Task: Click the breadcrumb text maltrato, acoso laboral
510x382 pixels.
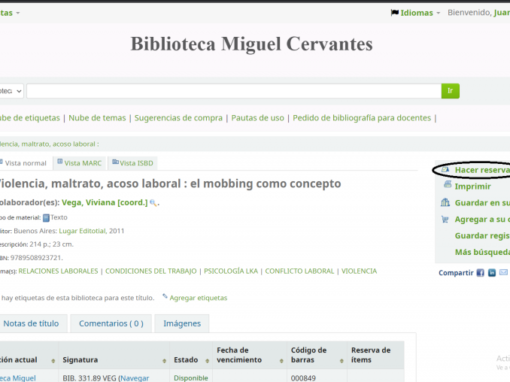Action: coord(59,144)
